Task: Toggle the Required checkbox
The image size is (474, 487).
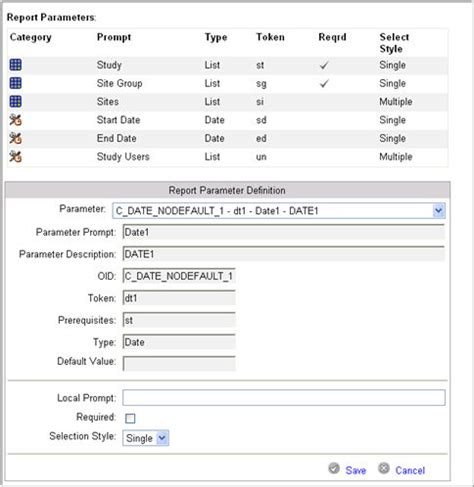Action: click(130, 418)
